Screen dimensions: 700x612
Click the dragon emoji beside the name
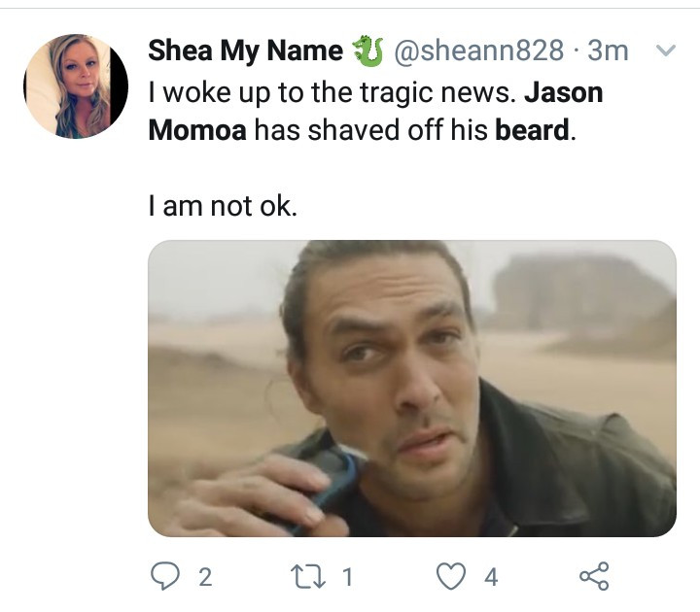click(x=368, y=51)
